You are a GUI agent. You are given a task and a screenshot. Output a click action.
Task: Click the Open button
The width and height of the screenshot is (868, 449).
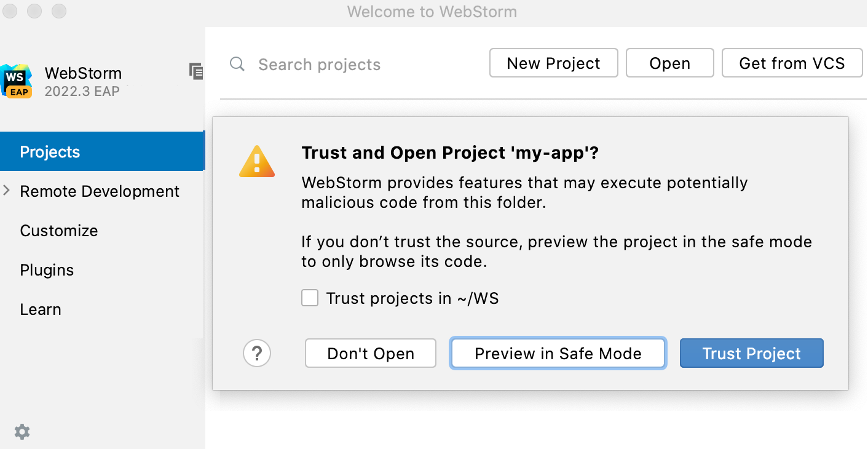(669, 63)
